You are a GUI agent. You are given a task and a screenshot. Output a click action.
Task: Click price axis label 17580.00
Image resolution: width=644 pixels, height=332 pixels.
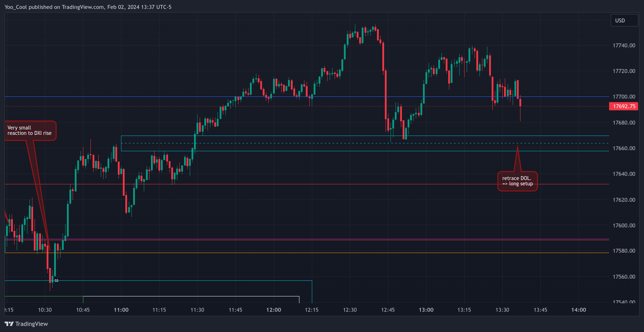[x=624, y=251]
